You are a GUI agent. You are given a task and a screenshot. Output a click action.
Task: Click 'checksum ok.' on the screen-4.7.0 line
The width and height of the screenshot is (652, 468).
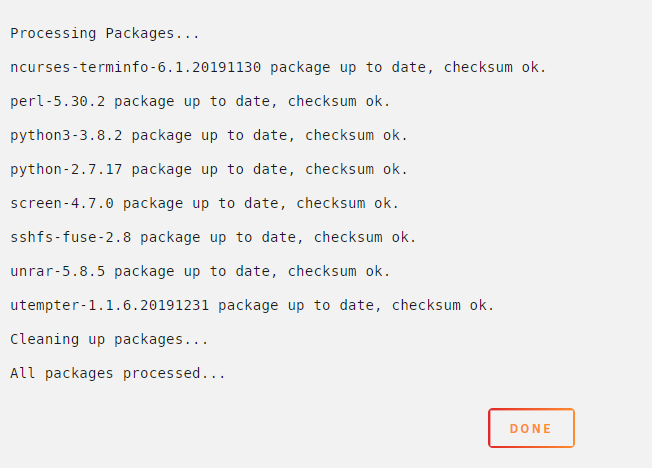(x=348, y=203)
